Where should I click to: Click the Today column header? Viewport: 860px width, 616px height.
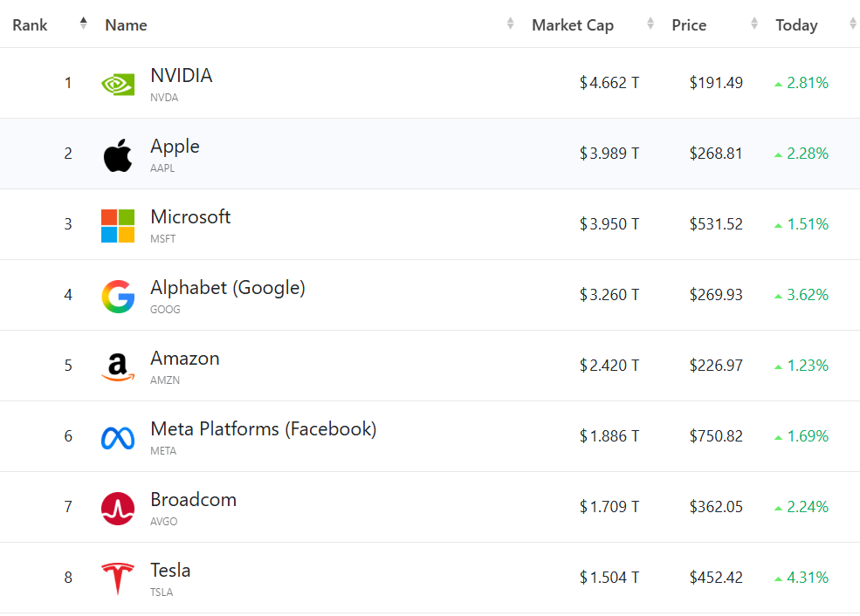(796, 25)
